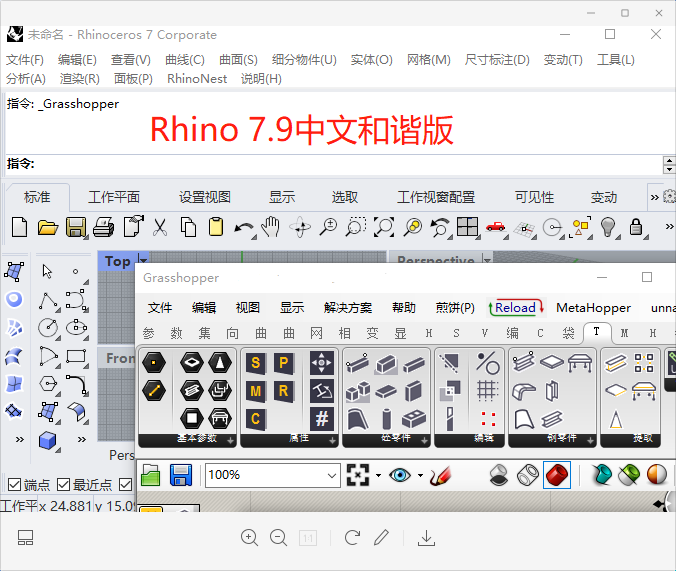
Task: Toggle the 端点 osnap checkbox
Action: coord(14,485)
